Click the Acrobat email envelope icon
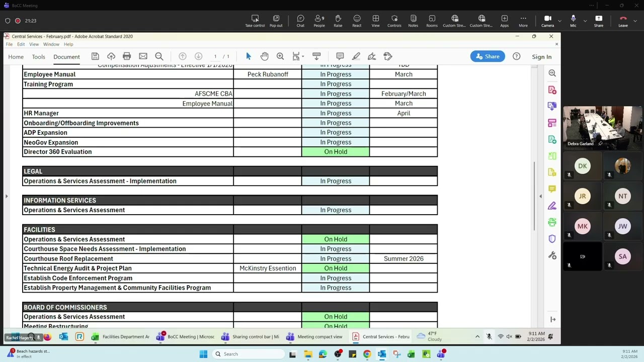Image resolution: width=644 pixels, height=362 pixels. click(x=143, y=56)
